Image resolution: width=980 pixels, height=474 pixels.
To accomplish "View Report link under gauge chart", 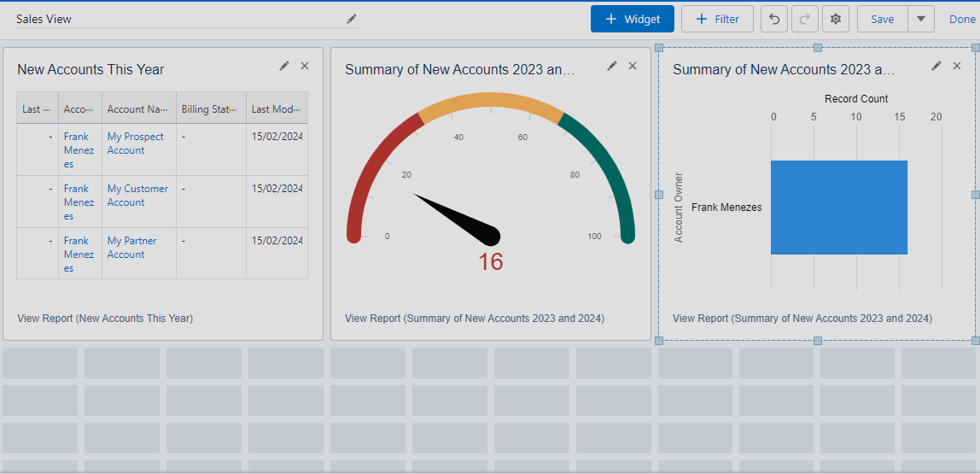I will [x=475, y=319].
